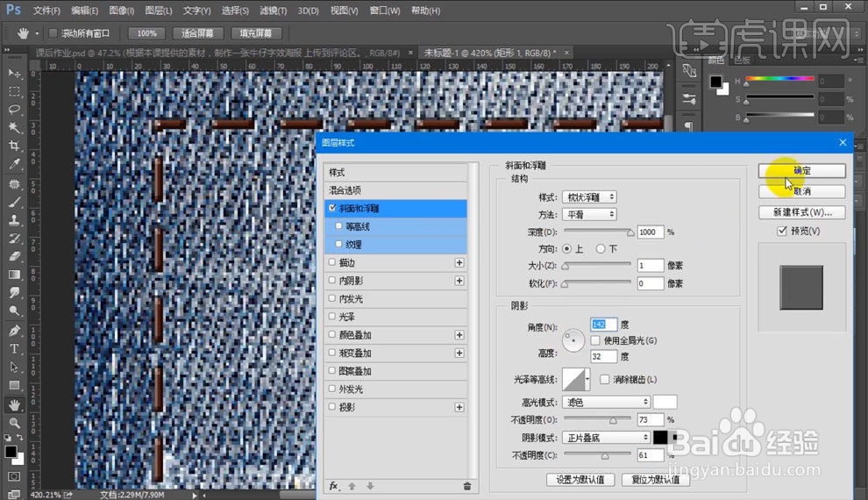Click the fx add-style icon

pyautogui.click(x=334, y=486)
